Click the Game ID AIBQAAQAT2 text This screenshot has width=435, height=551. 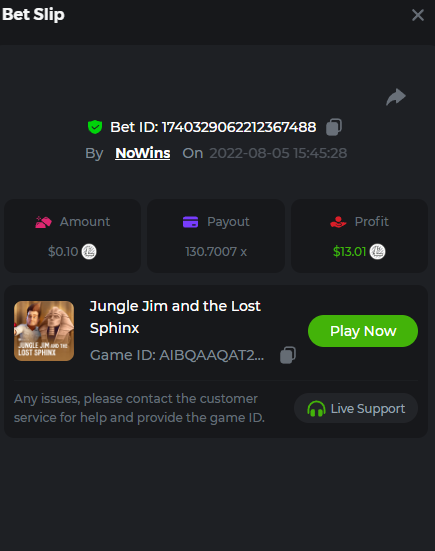pos(177,355)
